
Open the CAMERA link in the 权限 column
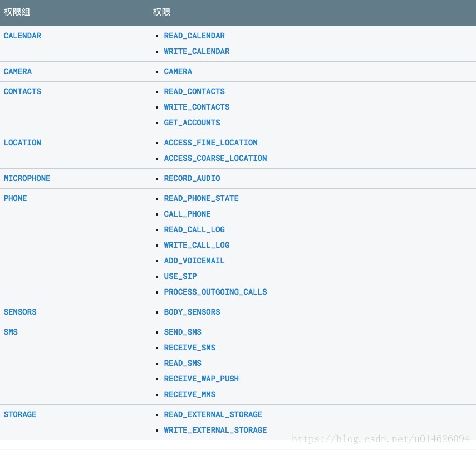pos(178,71)
